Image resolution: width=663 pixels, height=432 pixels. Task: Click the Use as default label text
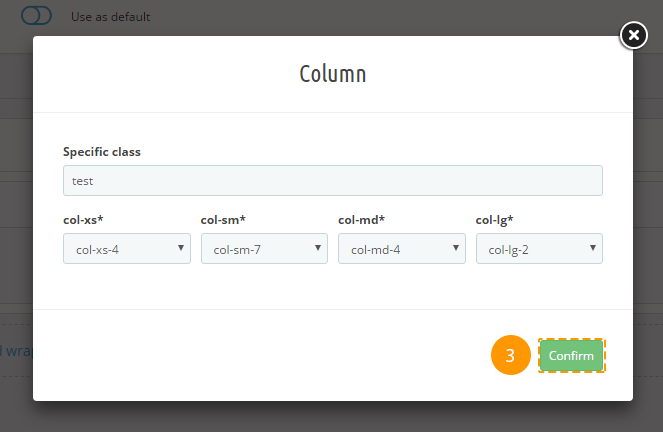pos(110,16)
